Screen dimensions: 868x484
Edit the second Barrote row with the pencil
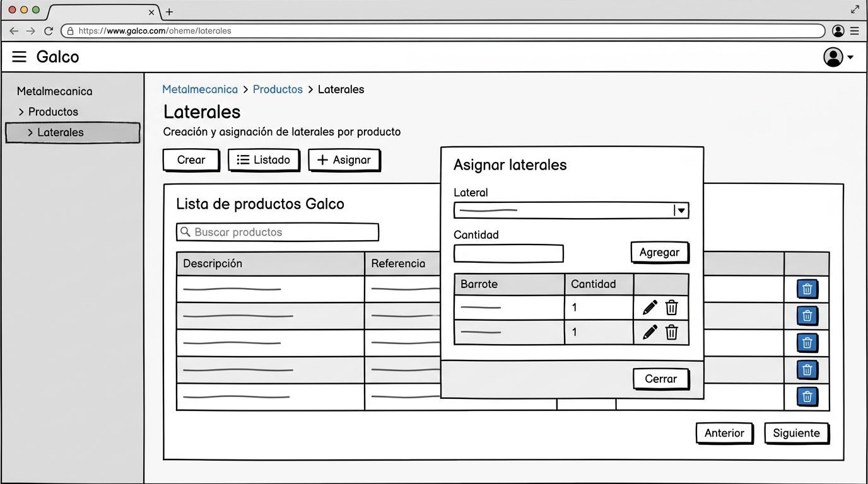click(x=650, y=332)
